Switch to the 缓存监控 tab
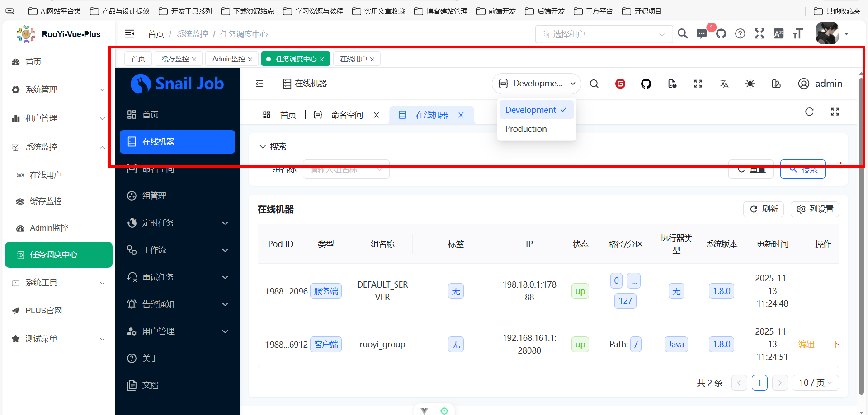This screenshot has width=868, height=415. [175, 59]
